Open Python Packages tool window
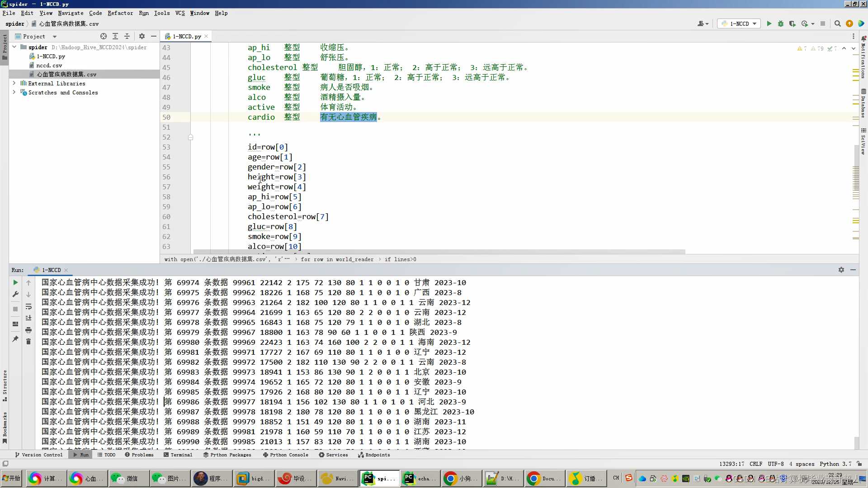Image resolution: width=868 pixels, height=488 pixels. point(227,455)
